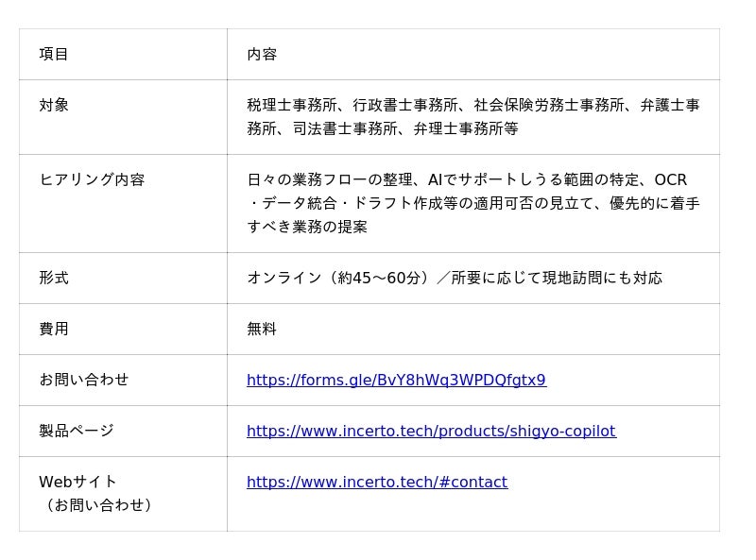The height and width of the screenshot is (560, 756).
Task: Click the word OCR in hearing description
Action: pyautogui.click(x=670, y=180)
